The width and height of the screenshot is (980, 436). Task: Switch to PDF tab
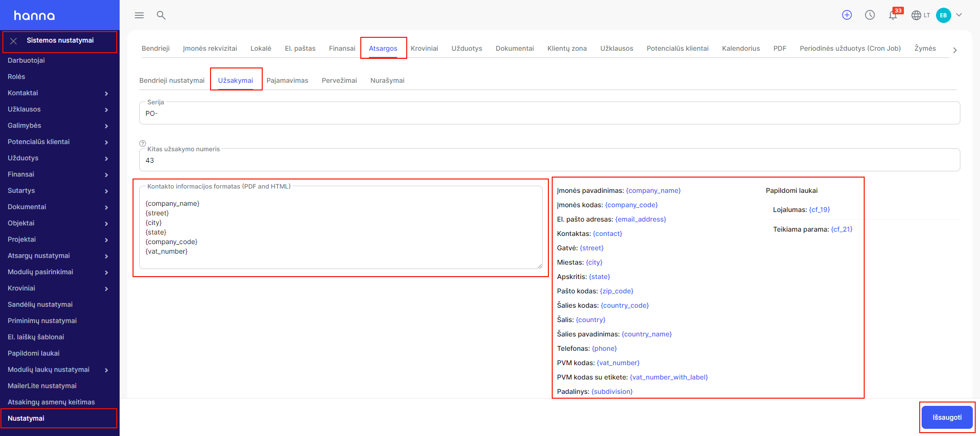click(x=780, y=48)
